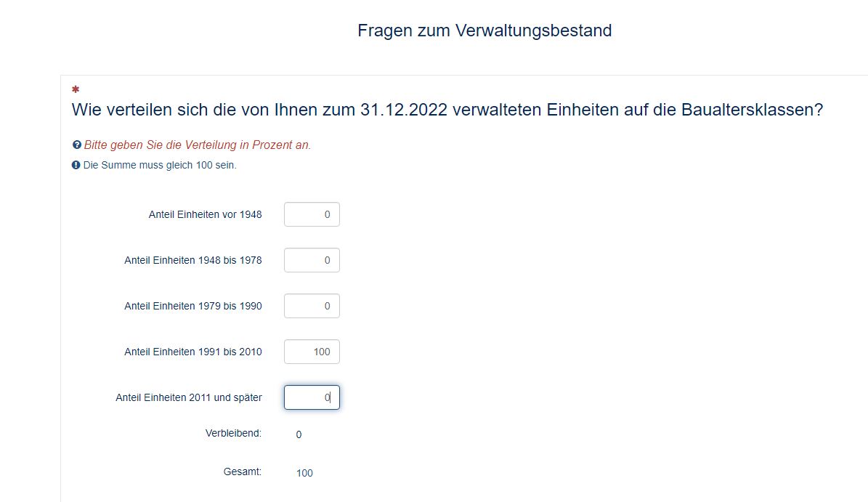Click into the '1979 bis 1990' percentage field
This screenshot has height=502, width=868.
point(312,306)
